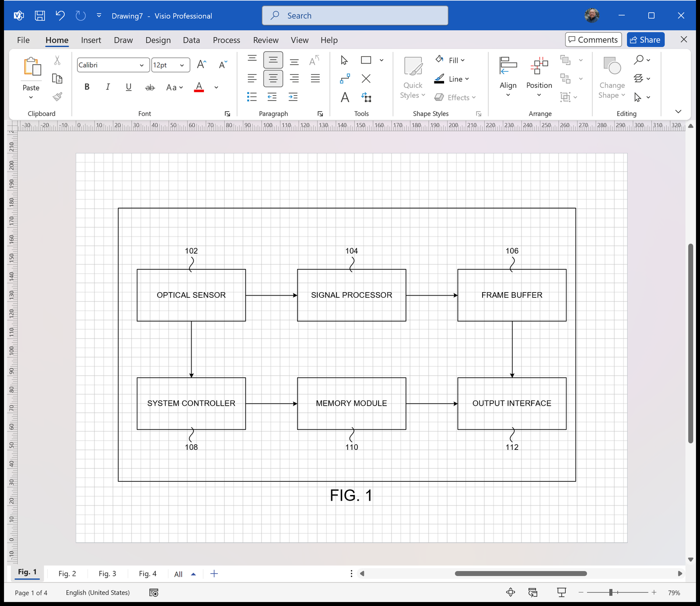Select the Pointer tool

point(344,60)
